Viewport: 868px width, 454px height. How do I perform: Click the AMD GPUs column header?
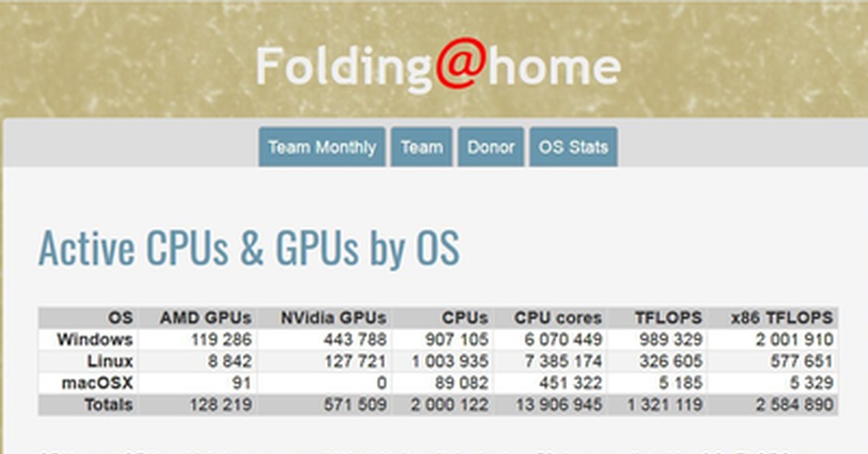click(205, 317)
